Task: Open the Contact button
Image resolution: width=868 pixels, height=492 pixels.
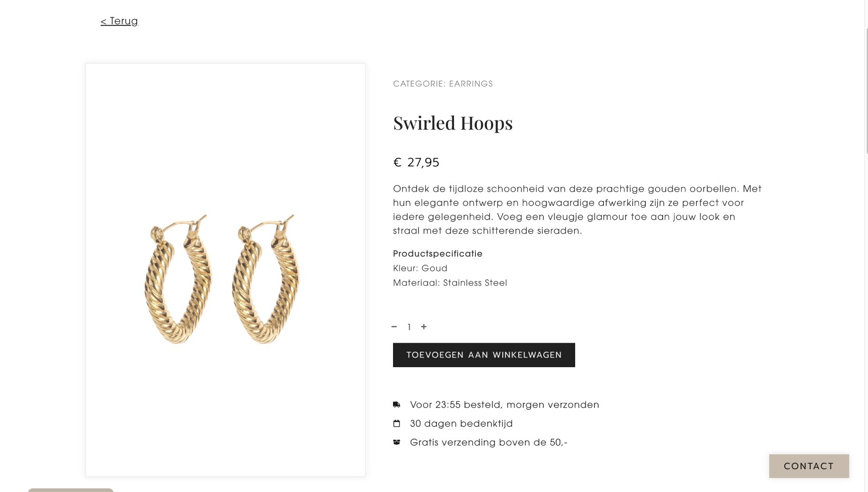Action: (809, 466)
